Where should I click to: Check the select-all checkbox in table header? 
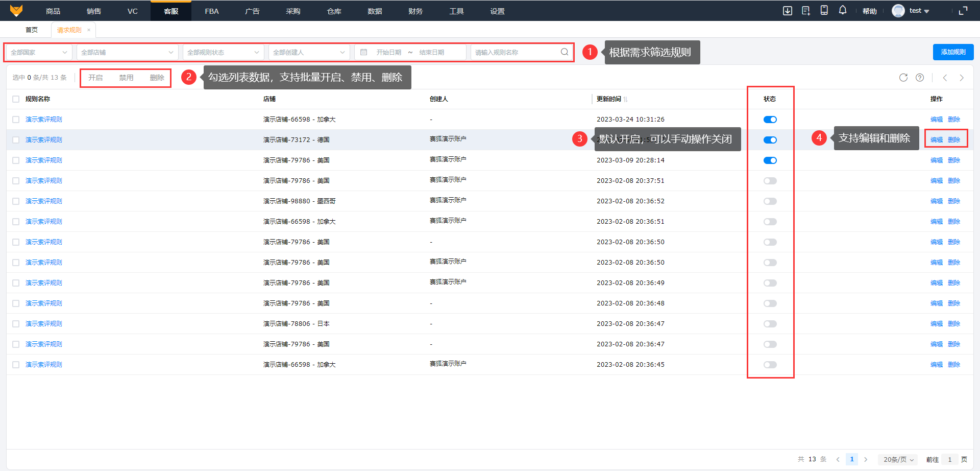pos(16,99)
